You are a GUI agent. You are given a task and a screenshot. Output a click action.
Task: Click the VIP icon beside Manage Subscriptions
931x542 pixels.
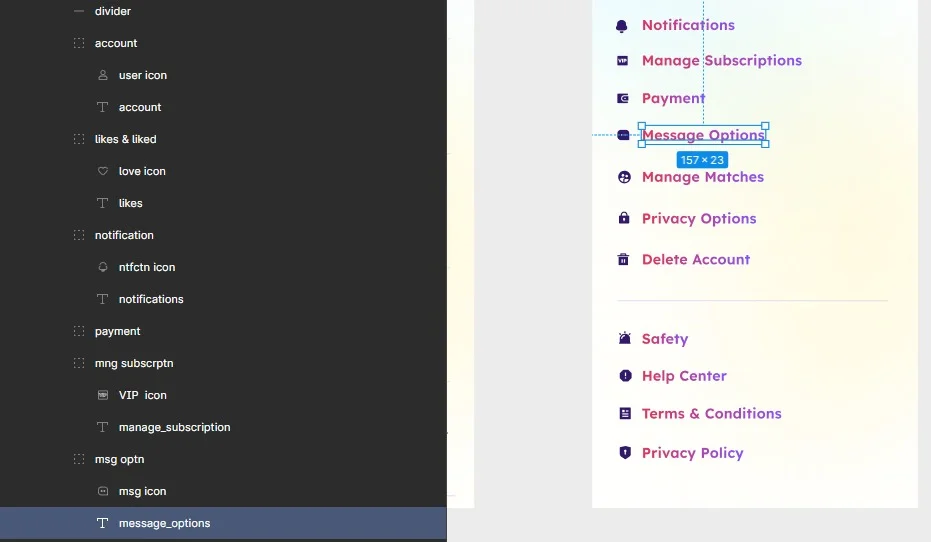point(622,61)
